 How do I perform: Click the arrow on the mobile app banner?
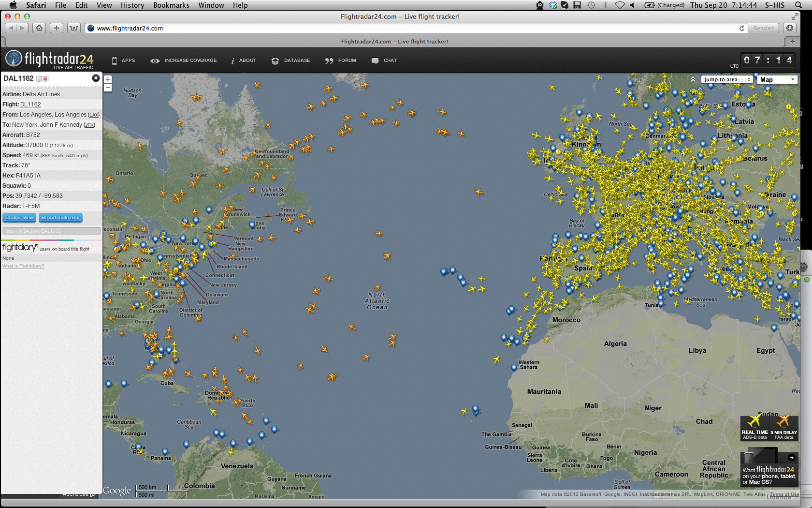791,458
